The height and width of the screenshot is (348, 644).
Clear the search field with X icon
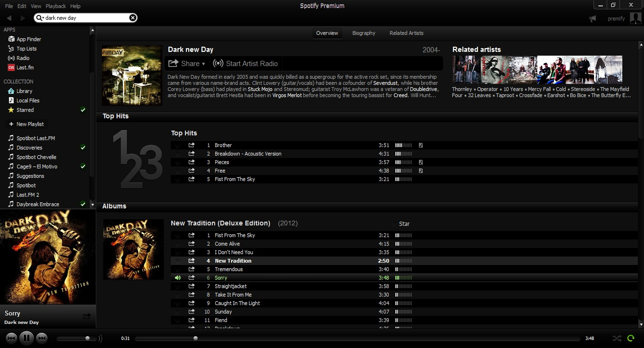[133, 18]
